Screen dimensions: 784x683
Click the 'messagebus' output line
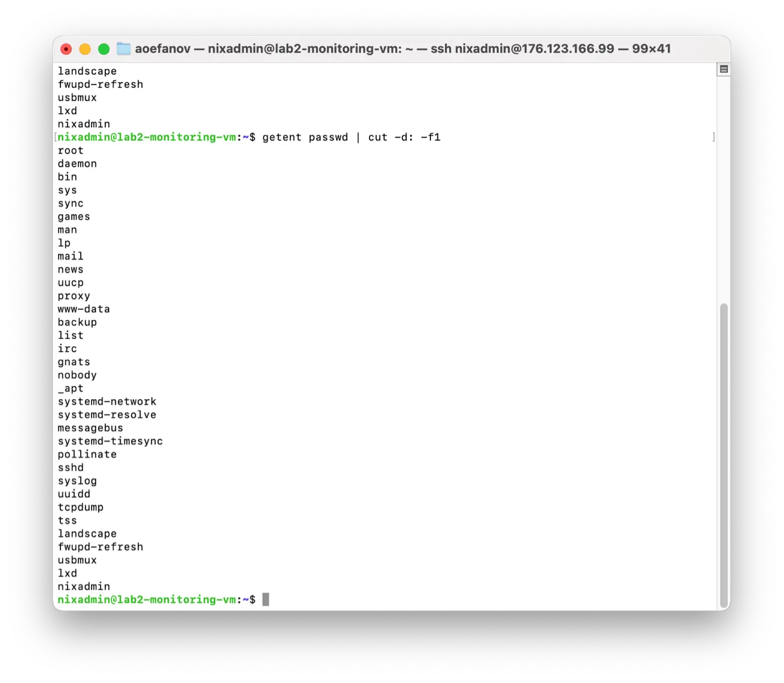90,428
